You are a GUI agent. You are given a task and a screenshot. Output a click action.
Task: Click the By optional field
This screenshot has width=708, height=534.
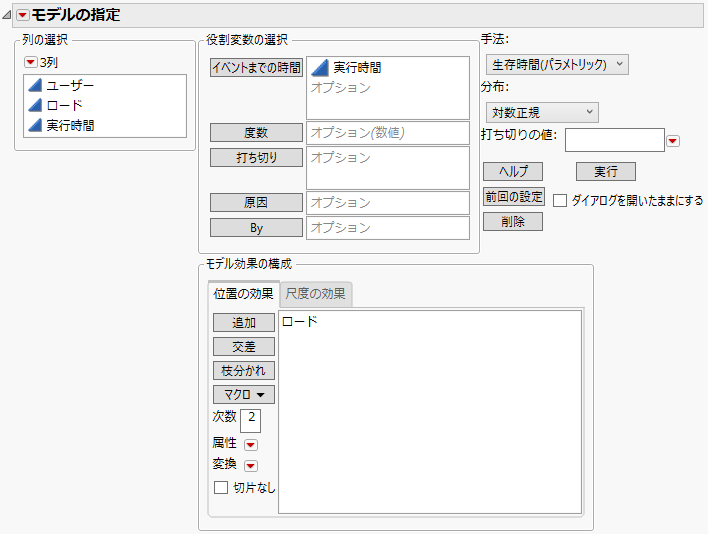click(x=388, y=228)
